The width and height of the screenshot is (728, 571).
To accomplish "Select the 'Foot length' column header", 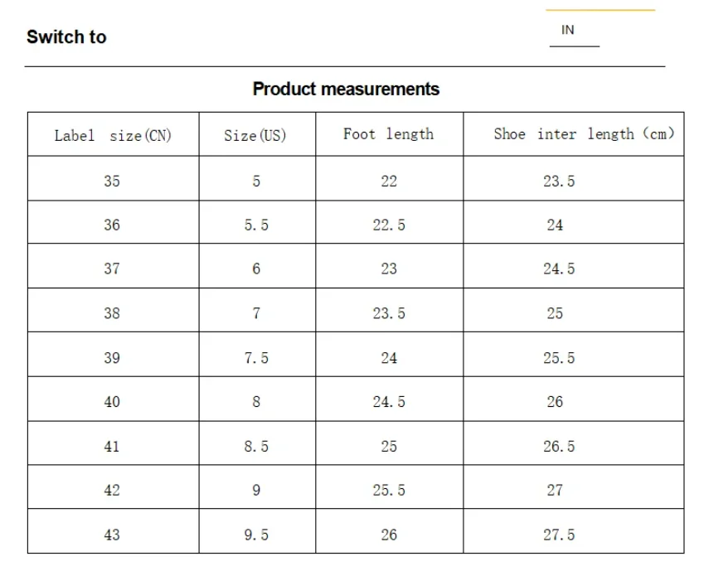I will pyautogui.click(x=388, y=134).
